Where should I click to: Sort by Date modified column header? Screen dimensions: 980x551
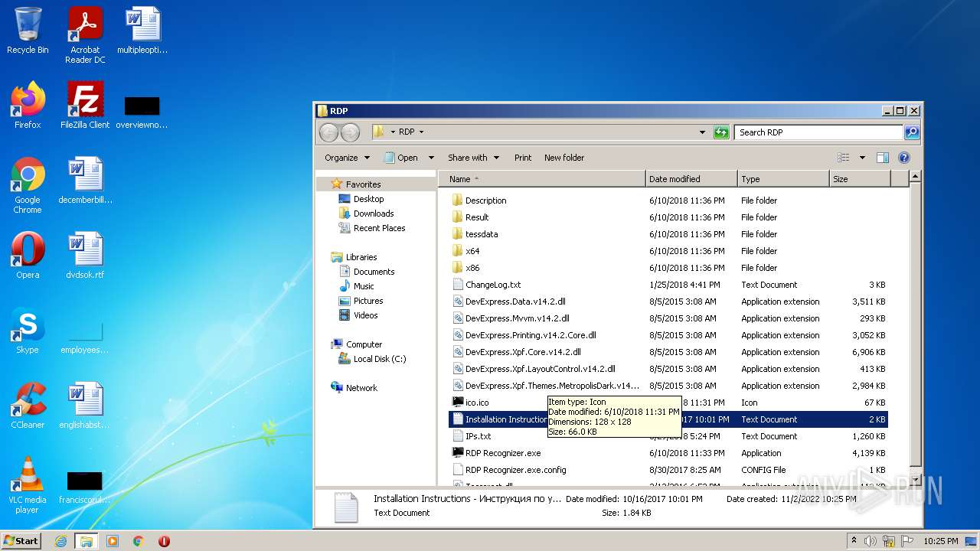(x=691, y=179)
